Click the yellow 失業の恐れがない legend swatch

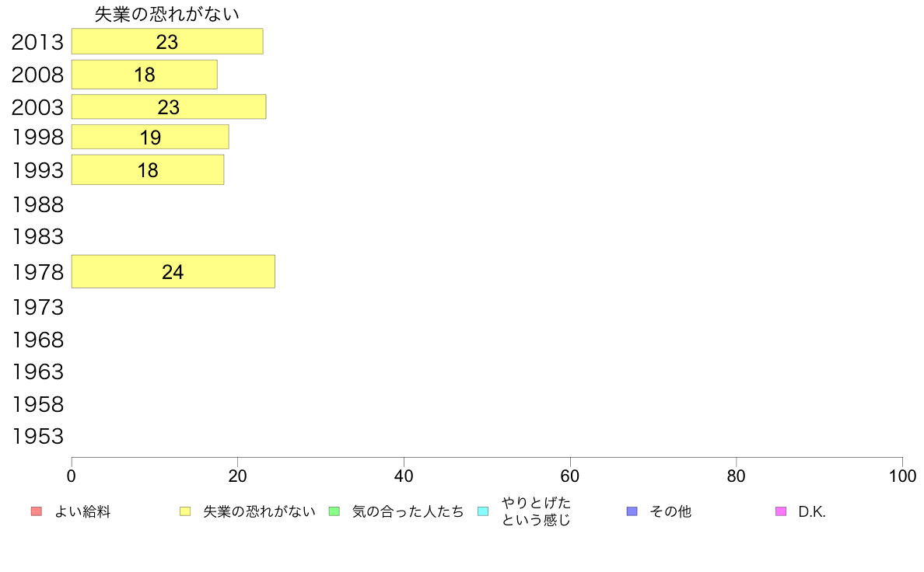(x=185, y=511)
